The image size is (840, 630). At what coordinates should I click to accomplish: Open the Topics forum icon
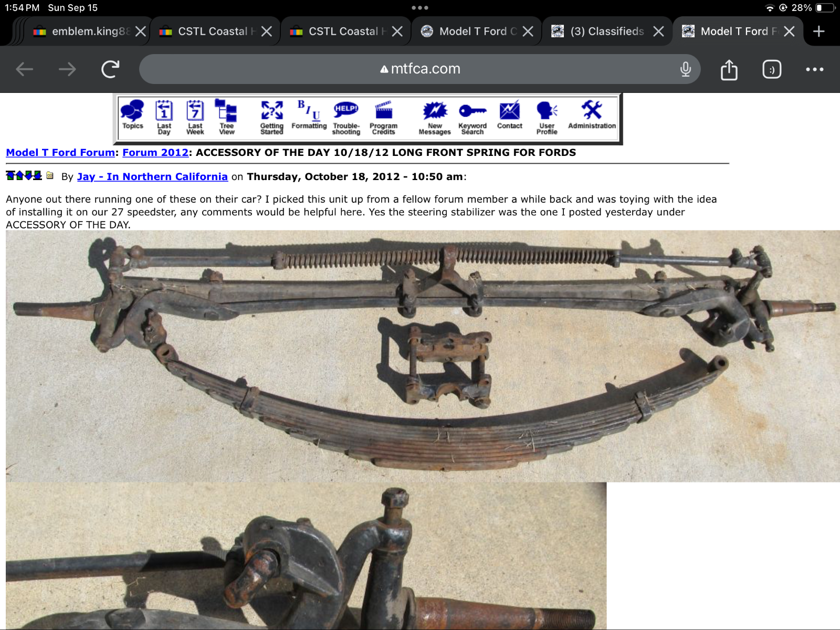point(132,112)
